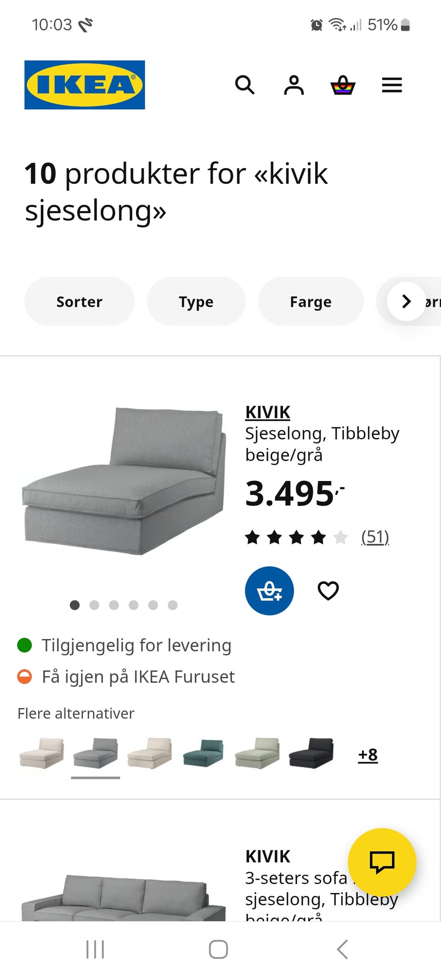441x980 pixels.
Task: Open the KIVIK product title link
Action: pos(268,412)
